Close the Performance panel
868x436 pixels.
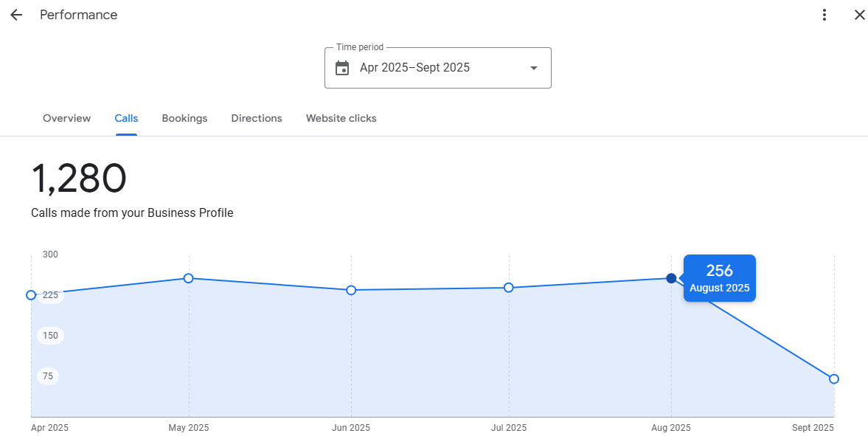859,15
